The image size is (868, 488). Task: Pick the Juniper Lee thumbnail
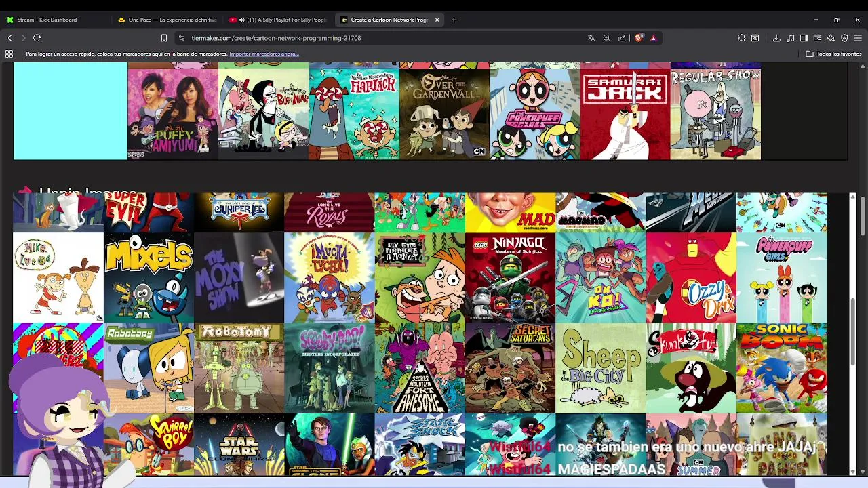(239, 212)
